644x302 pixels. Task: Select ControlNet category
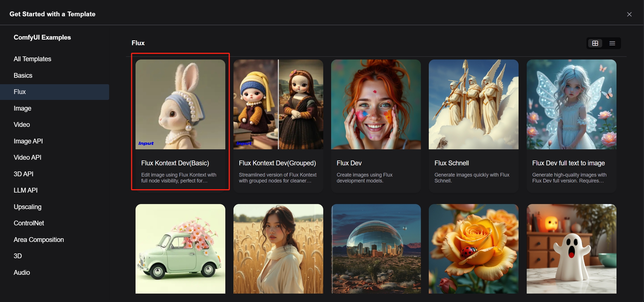pos(54,223)
